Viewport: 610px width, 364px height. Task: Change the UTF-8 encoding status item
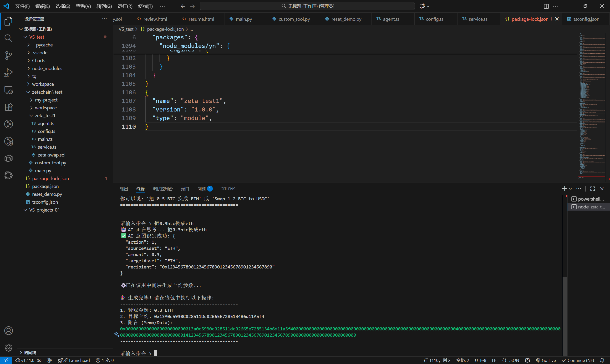pyautogui.click(x=480, y=360)
